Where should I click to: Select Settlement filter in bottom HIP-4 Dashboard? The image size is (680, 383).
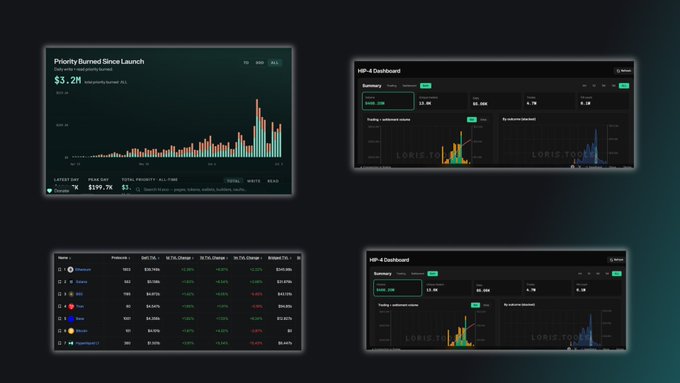pos(418,274)
